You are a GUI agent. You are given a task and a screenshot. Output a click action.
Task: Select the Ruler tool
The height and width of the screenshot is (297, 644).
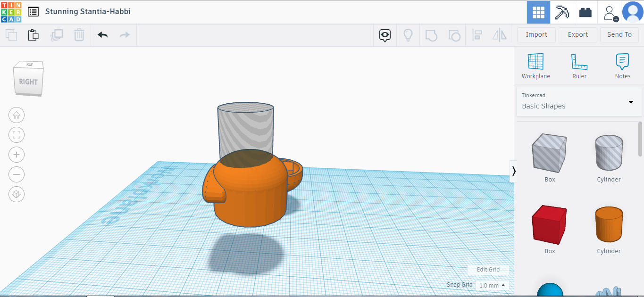click(x=579, y=66)
